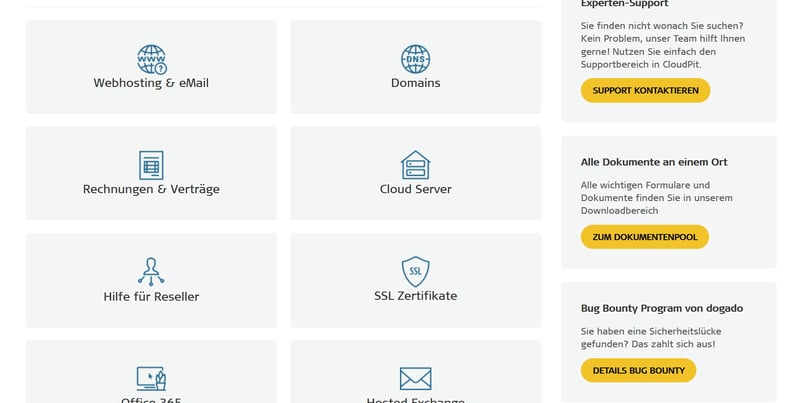Click the DNS globe Domains icon
The image size is (800, 403).
tap(415, 59)
